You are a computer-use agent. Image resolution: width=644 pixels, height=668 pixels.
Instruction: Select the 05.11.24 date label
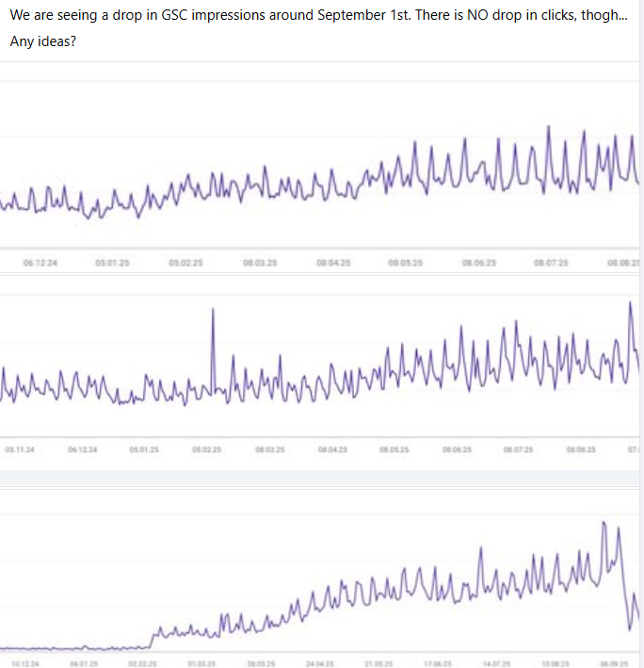(x=21, y=450)
